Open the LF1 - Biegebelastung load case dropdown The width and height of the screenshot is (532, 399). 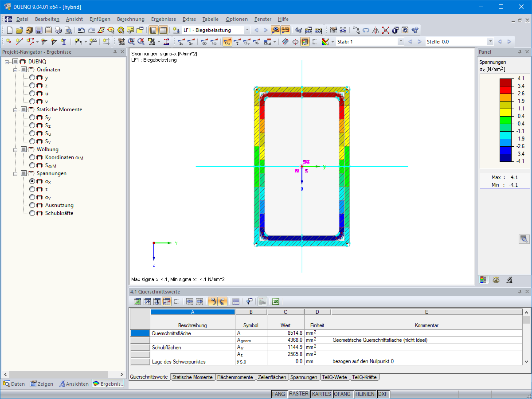(247, 30)
